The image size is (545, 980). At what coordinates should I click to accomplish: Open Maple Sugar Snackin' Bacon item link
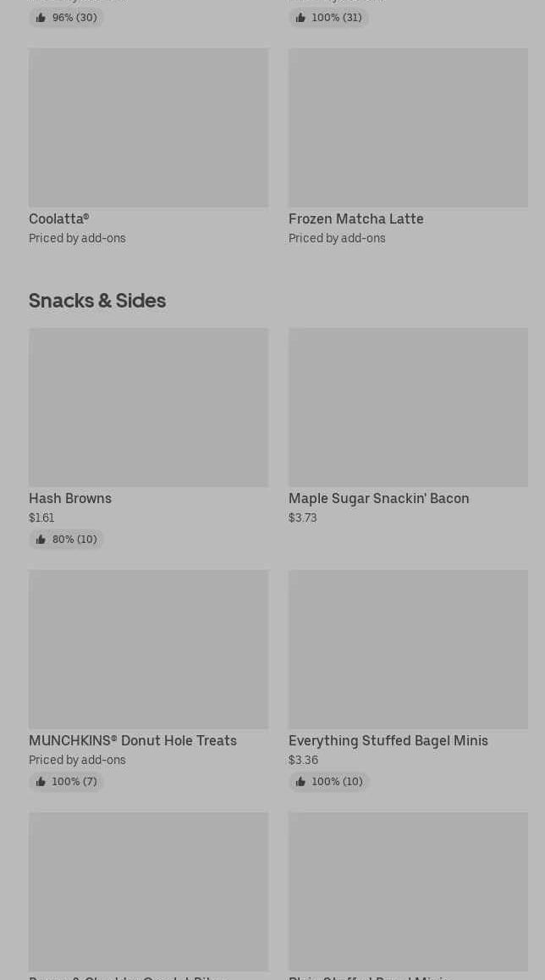click(x=378, y=498)
